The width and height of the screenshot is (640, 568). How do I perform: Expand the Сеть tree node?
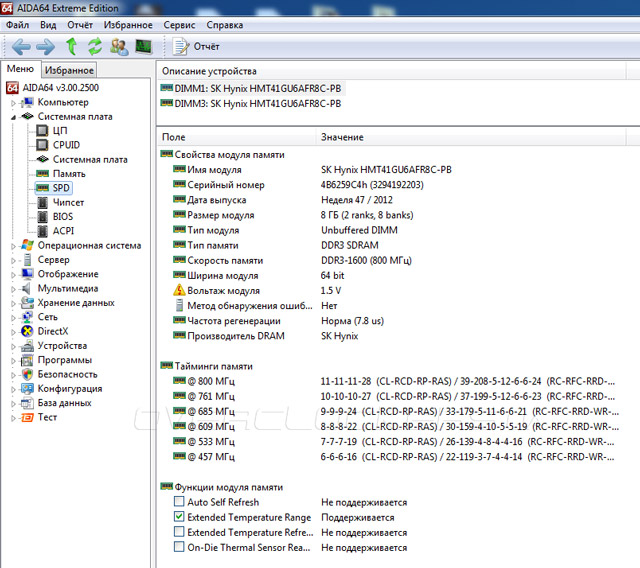(x=13, y=317)
